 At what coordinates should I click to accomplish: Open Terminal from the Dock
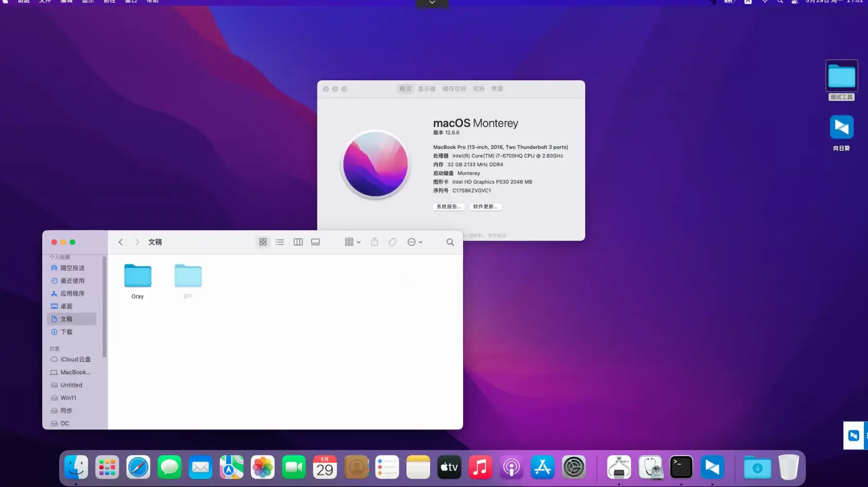(x=681, y=467)
